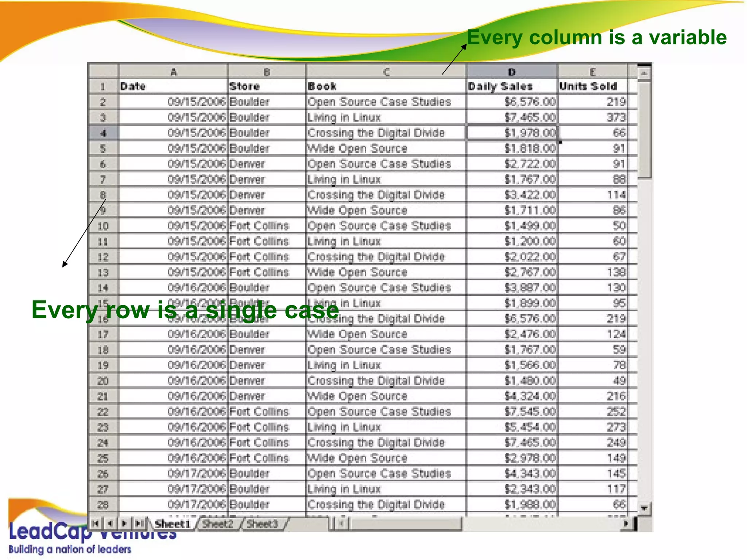The width and height of the screenshot is (747, 560).
Task: Click vertical scrollbar up arrow
Action: click(644, 74)
